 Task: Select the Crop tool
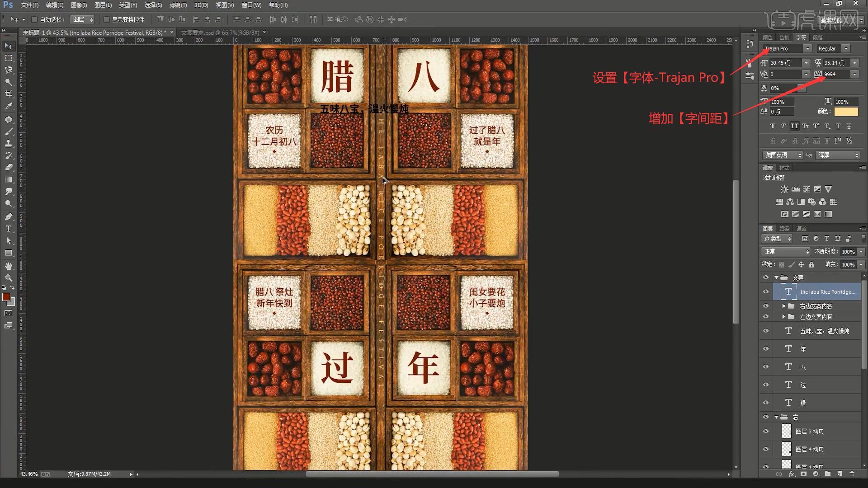(x=9, y=94)
